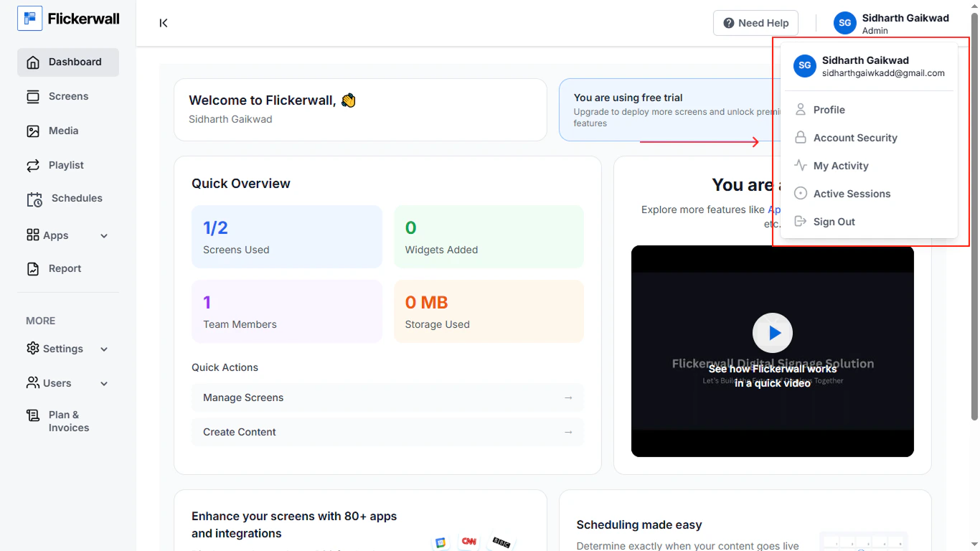This screenshot has height=551, width=980.
Task: Click the Manage Screens row arrow
Action: click(x=568, y=397)
